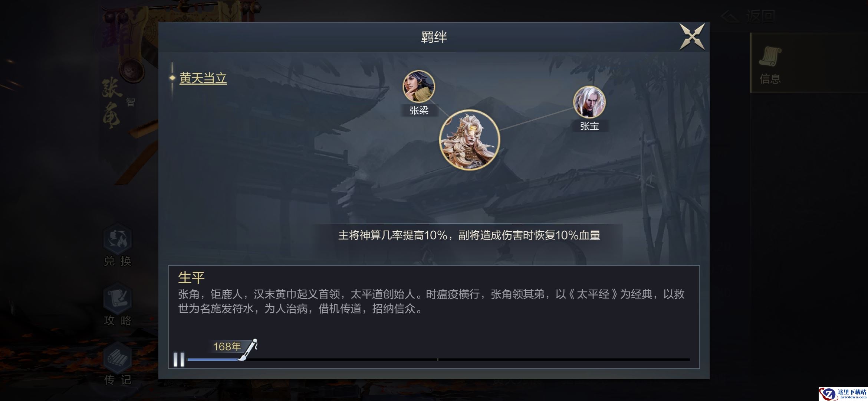Click the 羁绊 dialog title
868x401 pixels.
point(434,37)
